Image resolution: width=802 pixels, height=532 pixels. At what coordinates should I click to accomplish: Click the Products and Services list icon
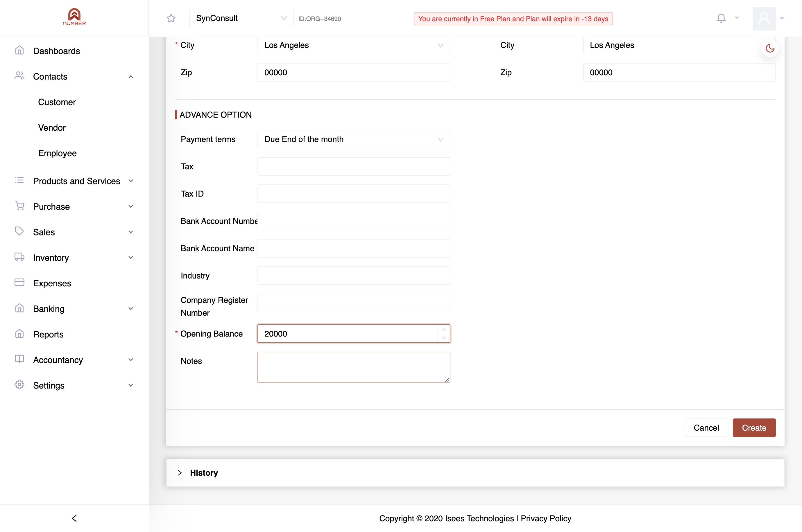pyautogui.click(x=19, y=181)
